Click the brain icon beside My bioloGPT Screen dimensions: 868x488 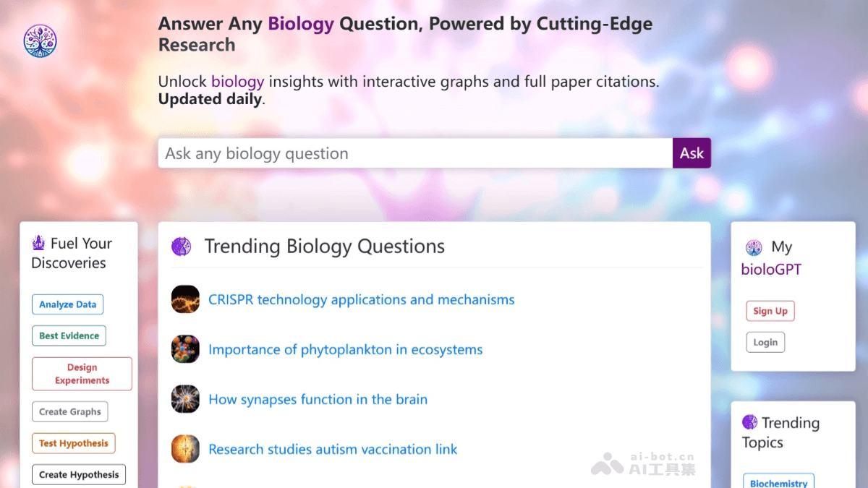point(754,247)
